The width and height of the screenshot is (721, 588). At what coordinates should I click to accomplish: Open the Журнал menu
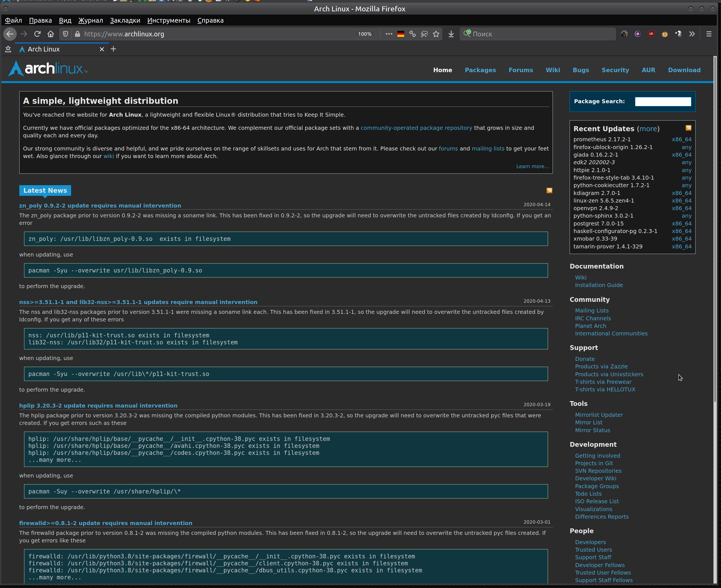click(x=90, y=20)
